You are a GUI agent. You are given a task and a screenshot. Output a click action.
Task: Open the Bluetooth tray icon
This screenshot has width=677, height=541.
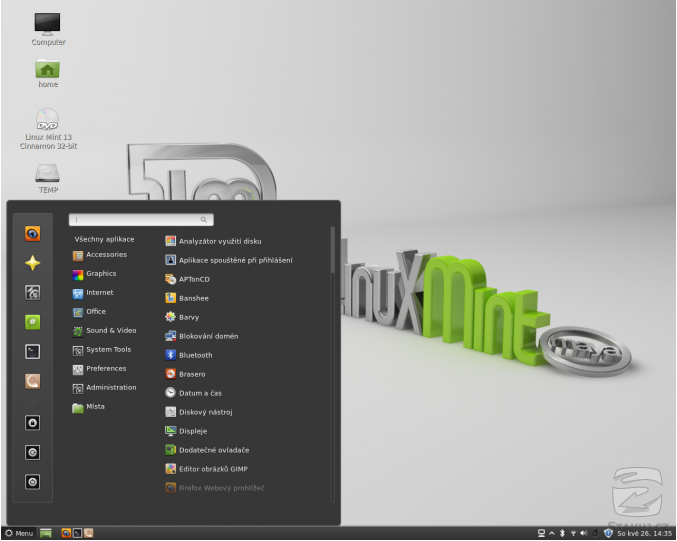point(562,534)
